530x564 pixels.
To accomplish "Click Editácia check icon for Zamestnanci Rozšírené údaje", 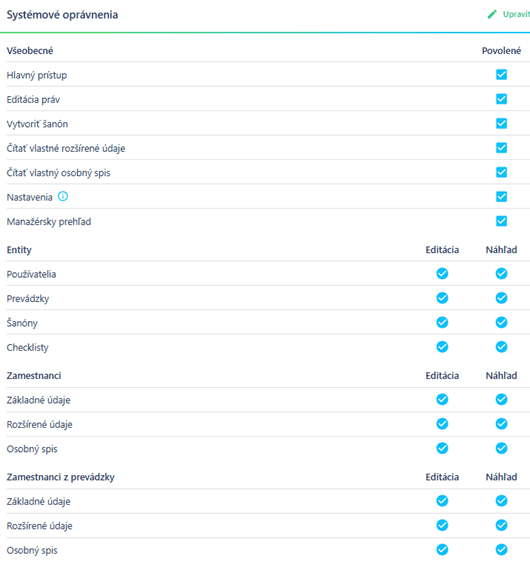I will tap(442, 424).
